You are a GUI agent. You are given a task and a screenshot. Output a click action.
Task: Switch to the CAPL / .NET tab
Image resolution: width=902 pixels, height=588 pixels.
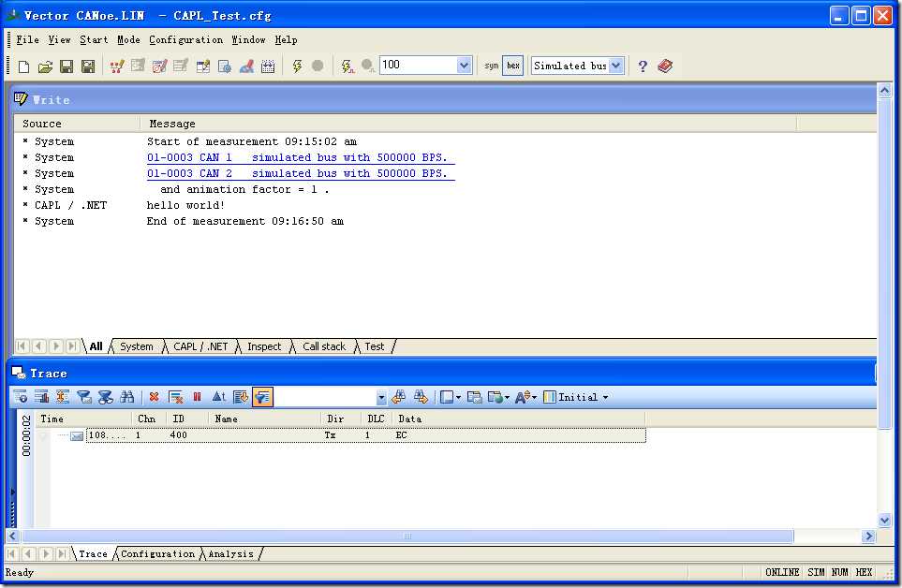[200, 346]
